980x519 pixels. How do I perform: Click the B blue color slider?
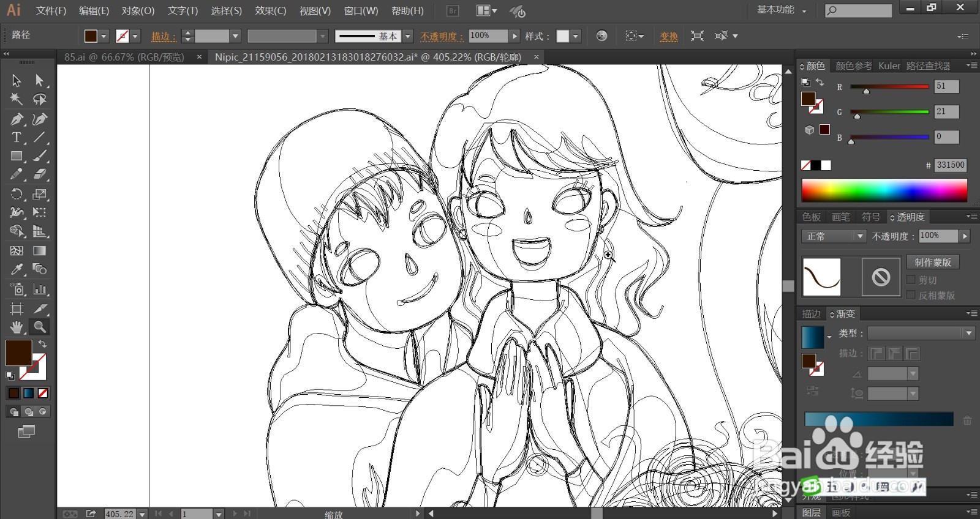point(889,138)
